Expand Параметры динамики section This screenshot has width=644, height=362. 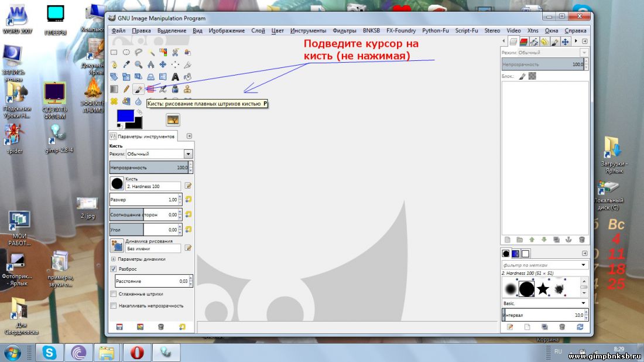(114, 259)
